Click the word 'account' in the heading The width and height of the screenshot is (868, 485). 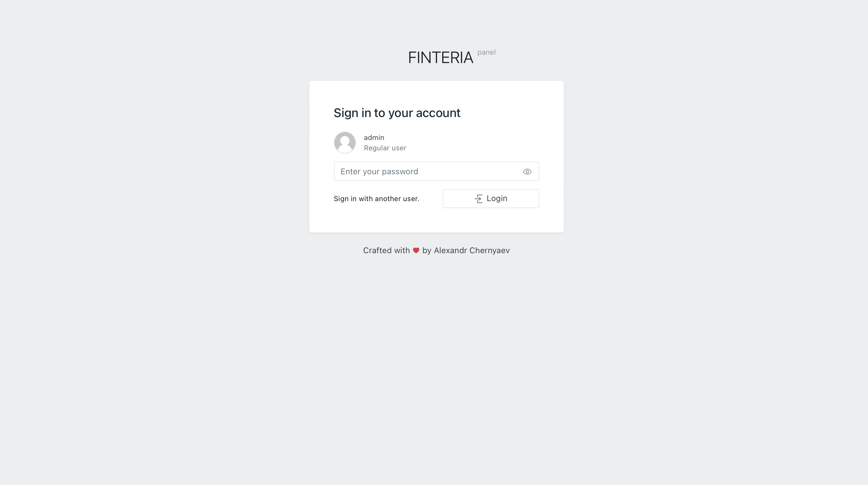tap(438, 113)
